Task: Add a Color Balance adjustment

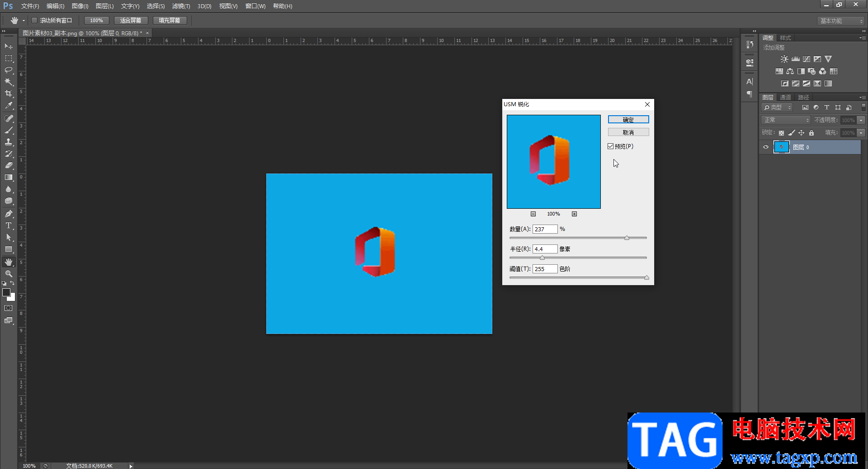Action: pyautogui.click(x=790, y=71)
